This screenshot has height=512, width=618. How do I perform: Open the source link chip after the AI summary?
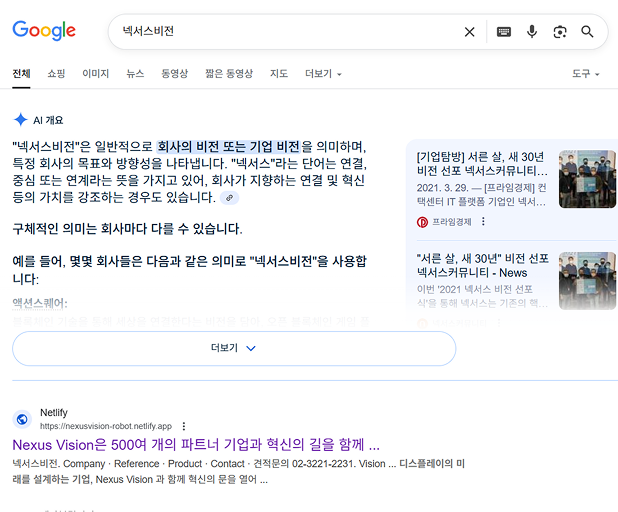click(x=229, y=198)
